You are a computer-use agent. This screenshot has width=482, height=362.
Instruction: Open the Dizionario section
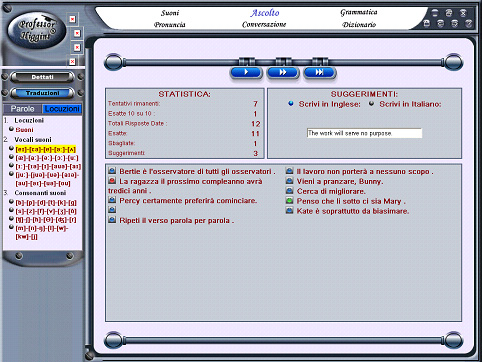[x=359, y=25]
